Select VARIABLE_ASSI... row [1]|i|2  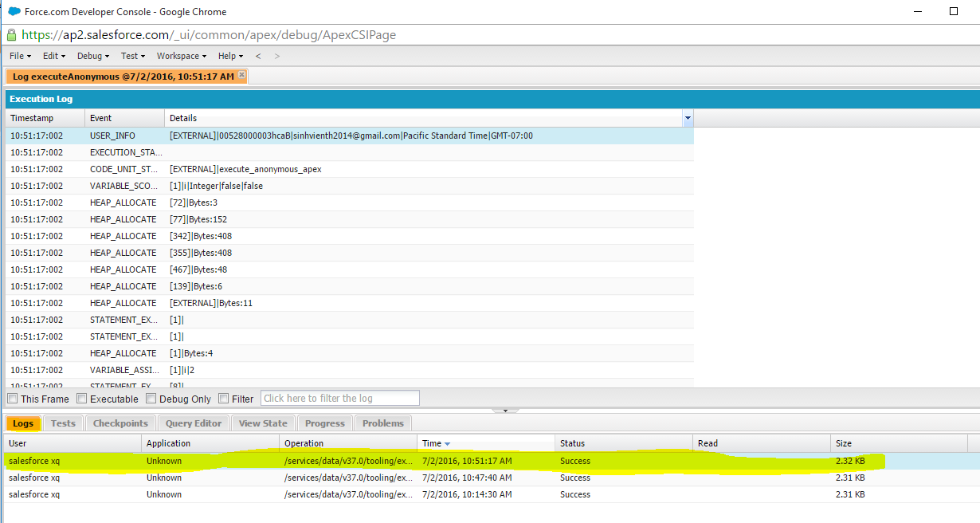tap(350, 370)
